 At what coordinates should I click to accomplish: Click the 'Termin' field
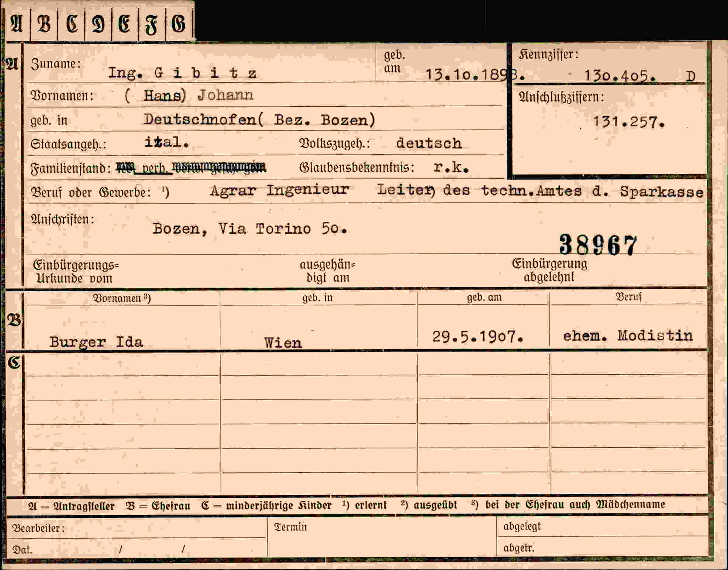point(382,537)
